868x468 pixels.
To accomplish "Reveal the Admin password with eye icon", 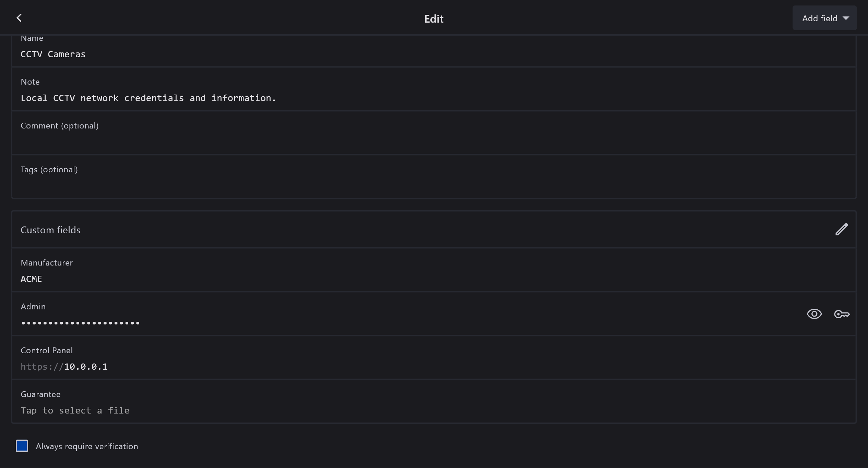I will [814, 314].
